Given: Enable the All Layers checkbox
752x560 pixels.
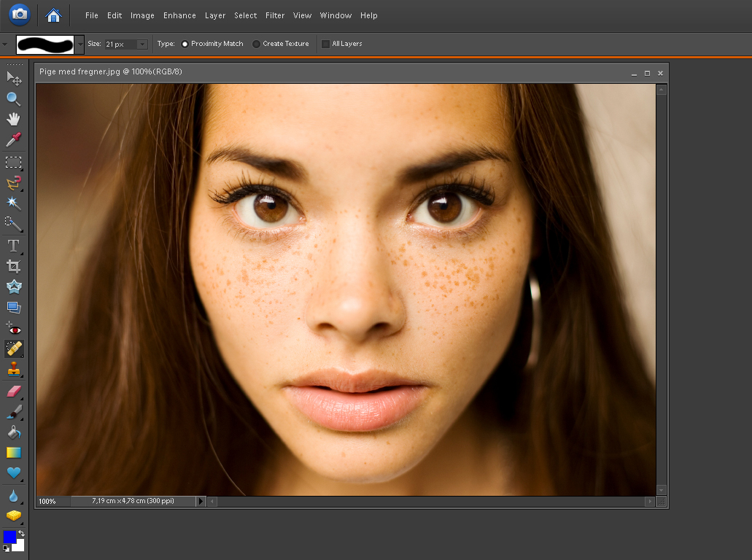Looking at the screenshot, I should pyautogui.click(x=325, y=44).
